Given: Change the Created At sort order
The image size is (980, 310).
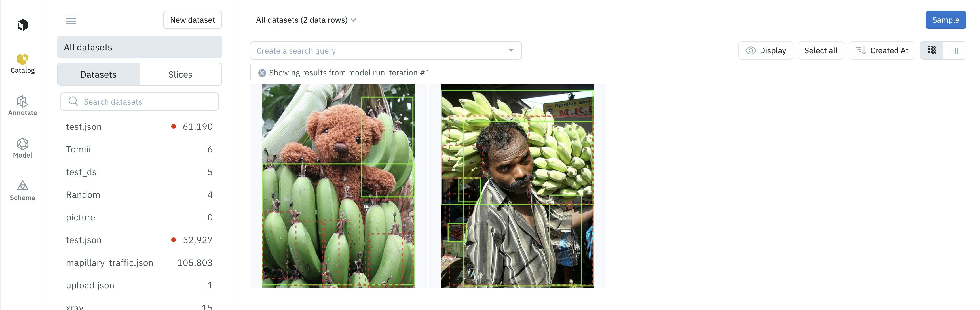Looking at the screenshot, I should (x=882, y=51).
